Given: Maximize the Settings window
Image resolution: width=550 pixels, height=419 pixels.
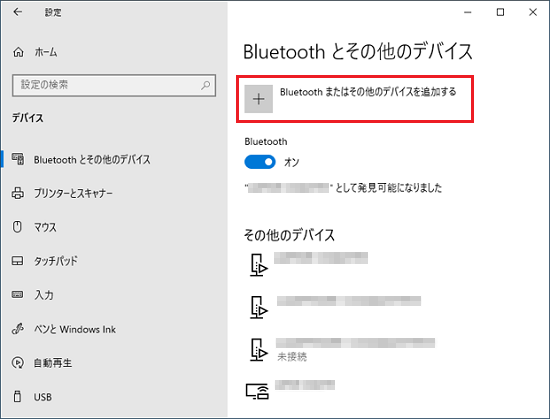Looking at the screenshot, I should pos(501,12).
